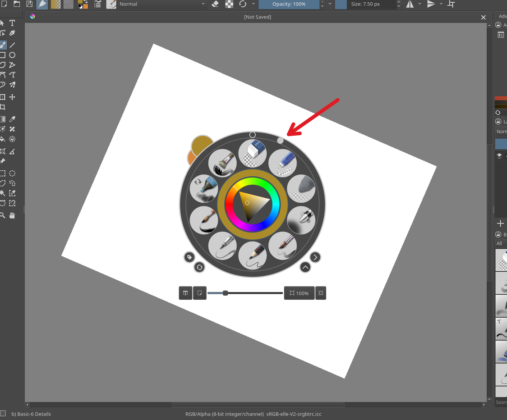Toggle wrap around mode
This screenshot has height=420, width=507.
(x=452, y=4)
